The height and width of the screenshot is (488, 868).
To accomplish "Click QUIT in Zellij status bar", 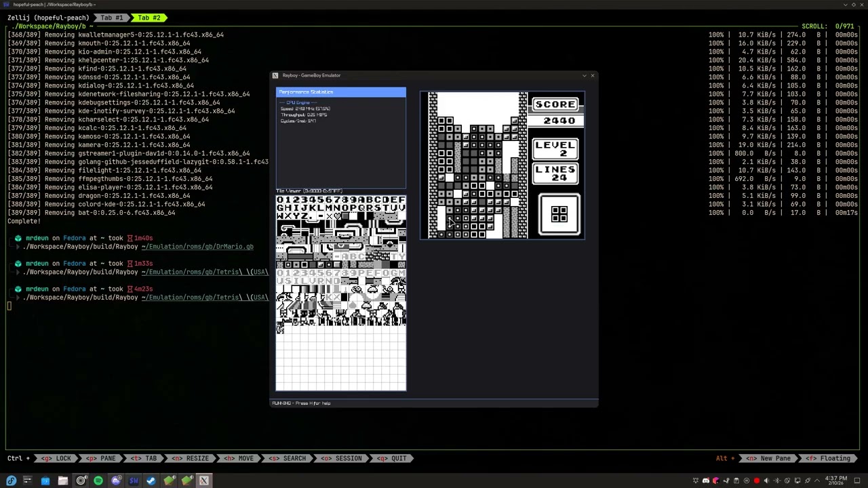I will click(392, 458).
